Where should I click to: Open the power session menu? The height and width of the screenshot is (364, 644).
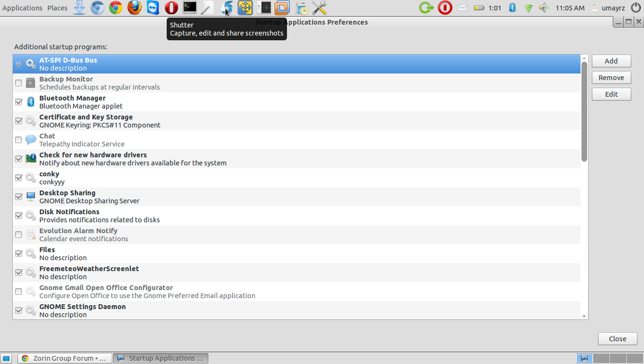pyautogui.click(x=635, y=8)
